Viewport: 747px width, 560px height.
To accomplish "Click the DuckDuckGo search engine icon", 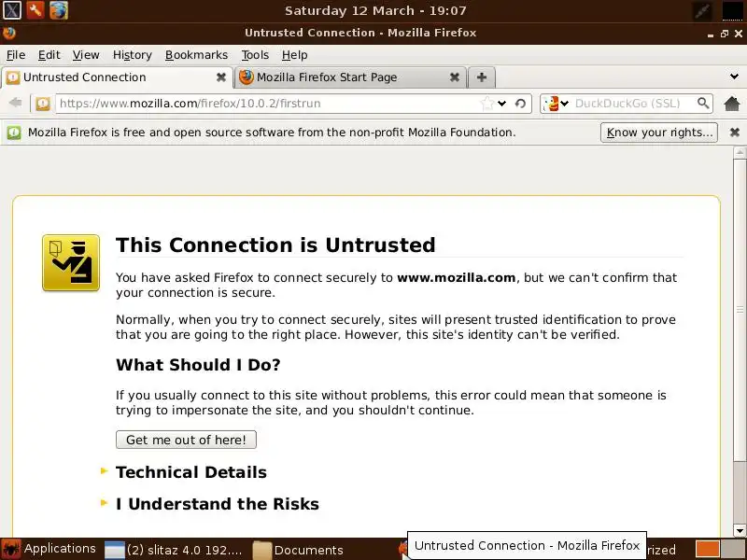I will pos(551,104).
